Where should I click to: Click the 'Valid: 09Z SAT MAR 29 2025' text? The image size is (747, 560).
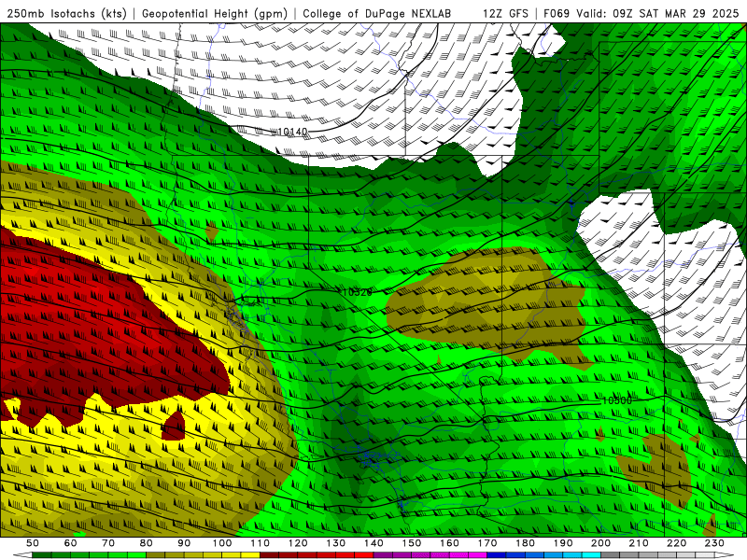657,13
